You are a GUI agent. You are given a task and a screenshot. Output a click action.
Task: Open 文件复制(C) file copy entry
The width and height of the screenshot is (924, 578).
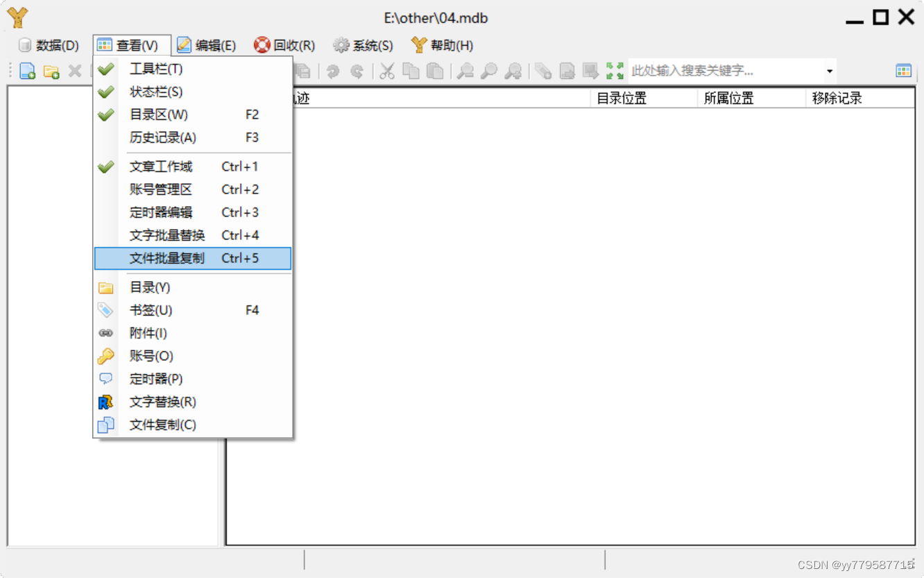[x=193, y=425]
